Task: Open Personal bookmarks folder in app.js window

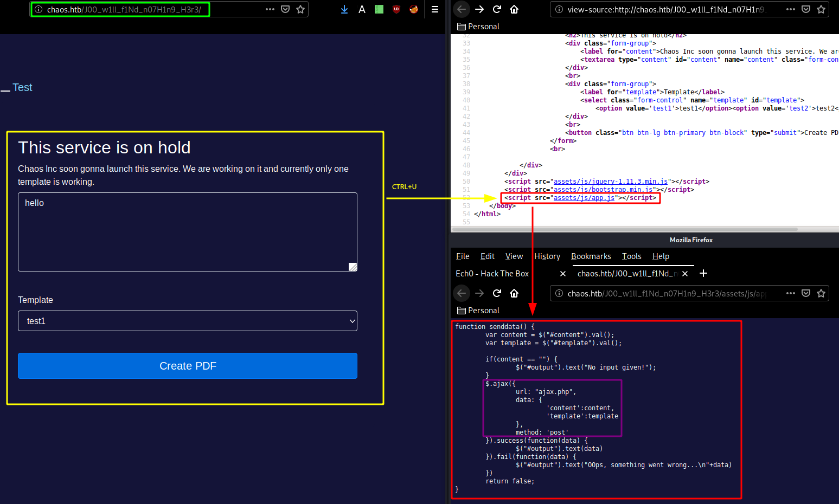Action: [478, 311]
